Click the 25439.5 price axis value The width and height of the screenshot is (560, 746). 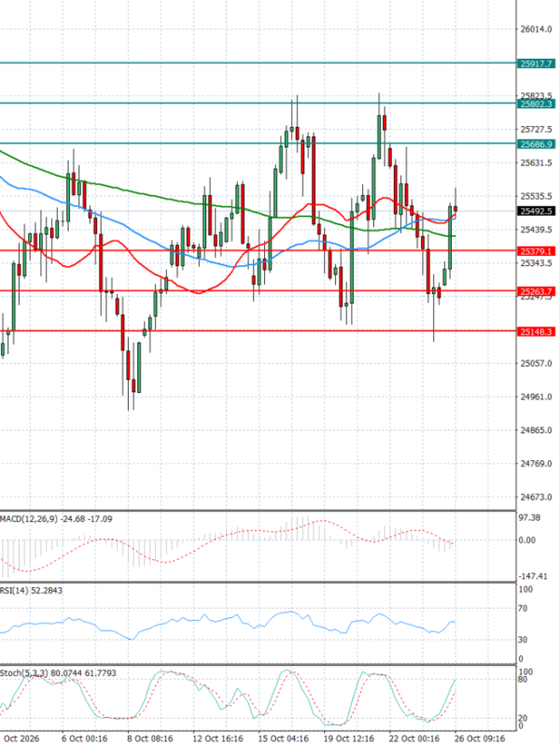[x=537, y=230]
